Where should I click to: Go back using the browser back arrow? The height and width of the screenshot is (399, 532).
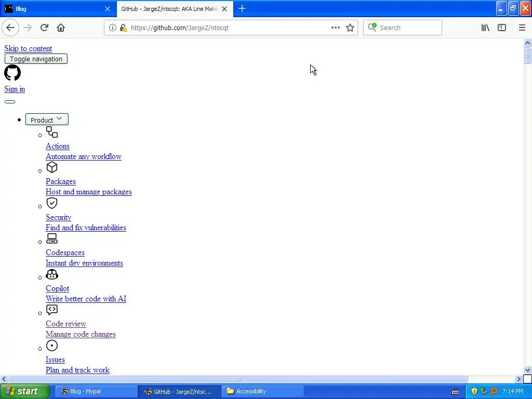click(10, 28)
